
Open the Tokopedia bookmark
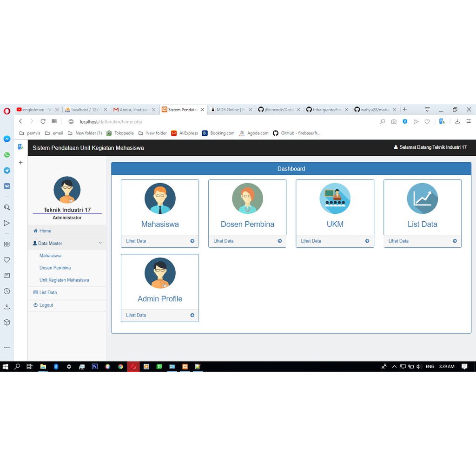pos(124,133)
